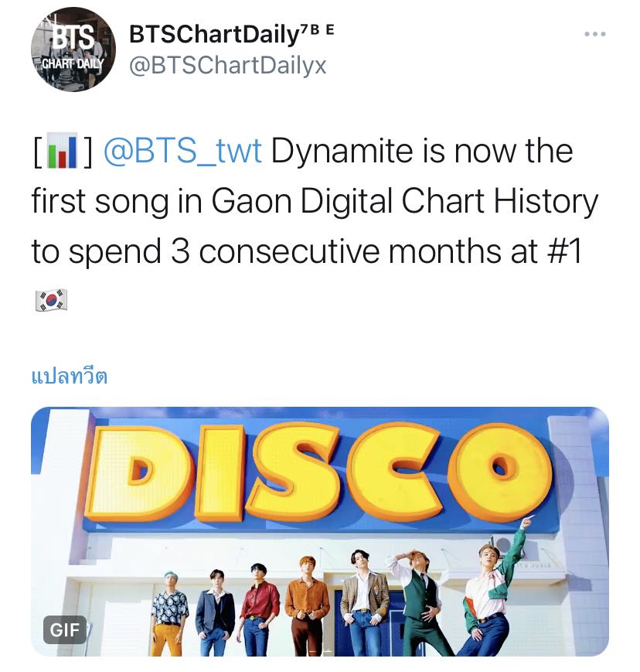Click the bar chart emoji in tweet
The image size is (640, 672).
(62, 151)
